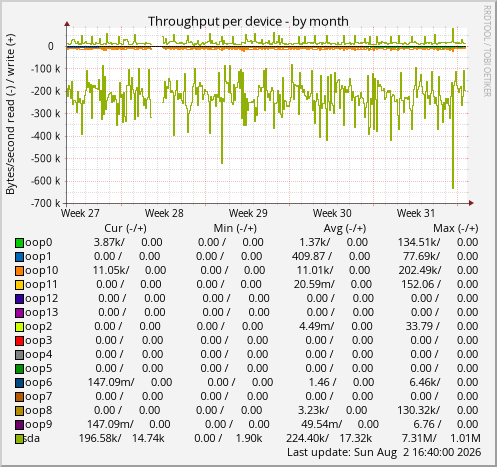Click the oop1 max value '77.69k/'
Screen dimensions: 497x467
pos(422,256)
